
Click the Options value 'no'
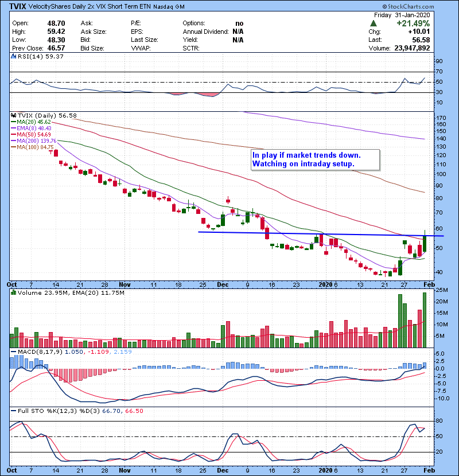click(x=239, y=24)
